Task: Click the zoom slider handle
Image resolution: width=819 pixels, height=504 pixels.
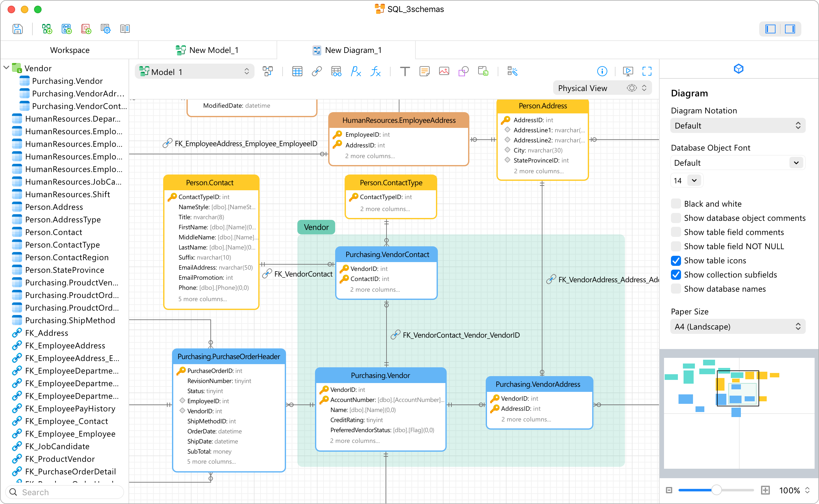Action: (716, 490)
